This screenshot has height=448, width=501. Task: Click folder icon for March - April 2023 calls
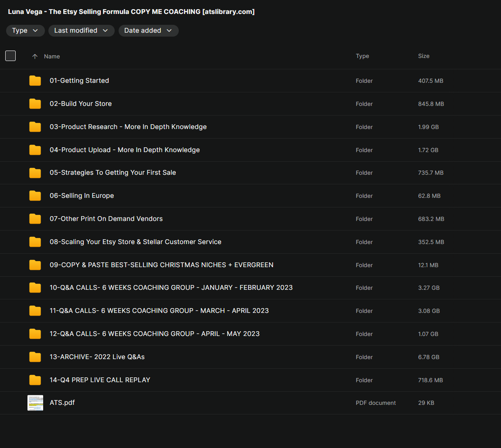(x=35, y=311)
